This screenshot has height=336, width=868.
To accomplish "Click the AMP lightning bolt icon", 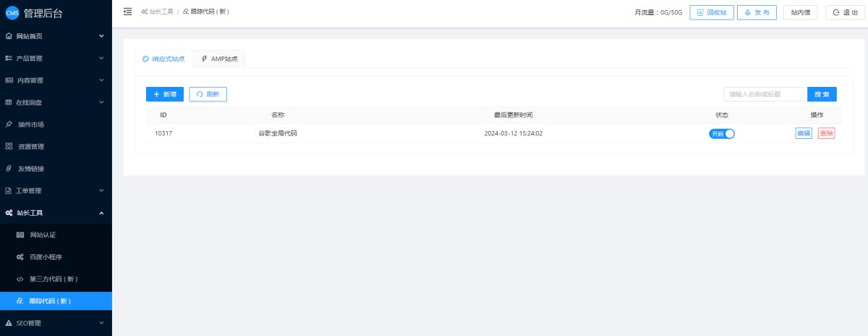I will pyautogui.click(x=205, y=59).
